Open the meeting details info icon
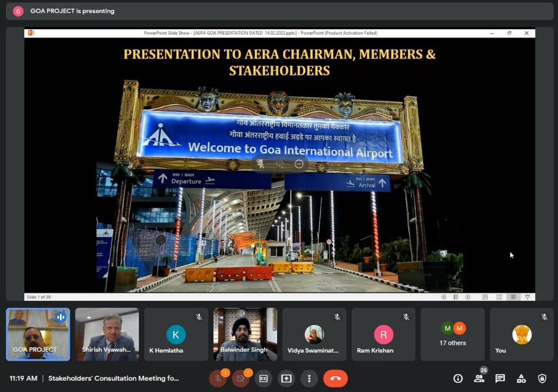This screenshot has width=558, height=392. 458,379
